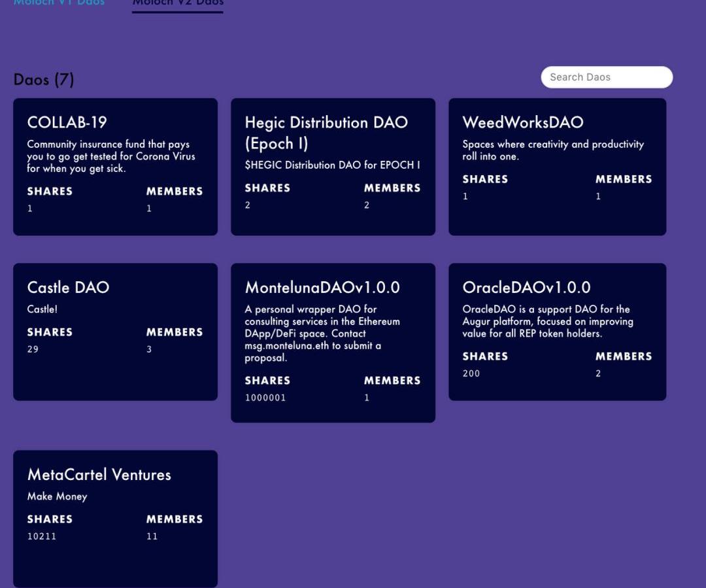
Task: Click the SHARES label in the OracleDAOv1.0.0 card
Action: coord(485,356)
